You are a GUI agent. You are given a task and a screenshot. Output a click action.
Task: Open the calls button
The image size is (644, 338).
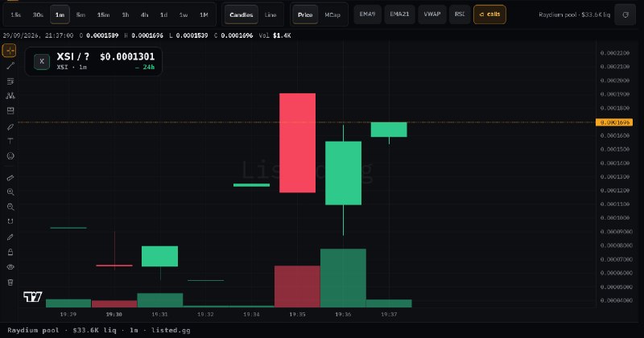(x=489, y=14)
